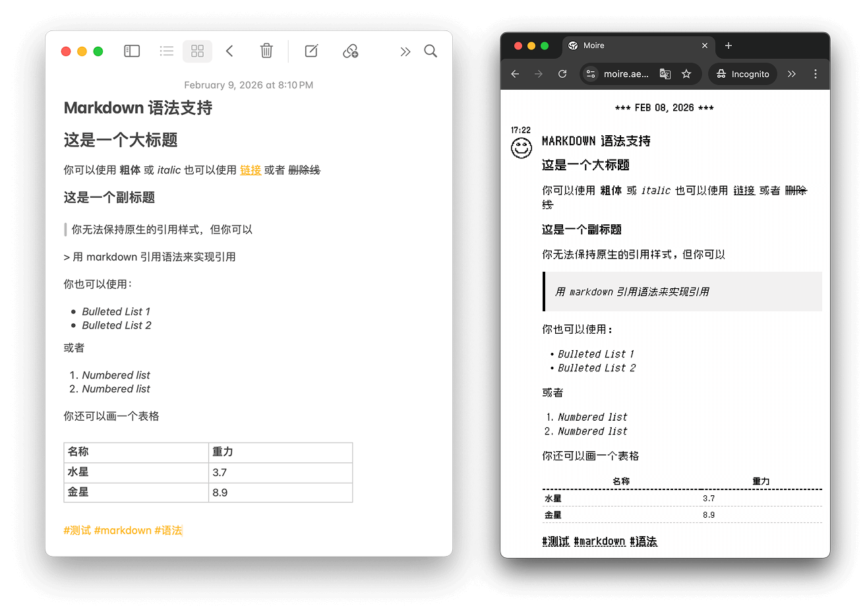This screenshot has width=867, height=616.
Task: Go back in Notes
Action: click(229, 51)
